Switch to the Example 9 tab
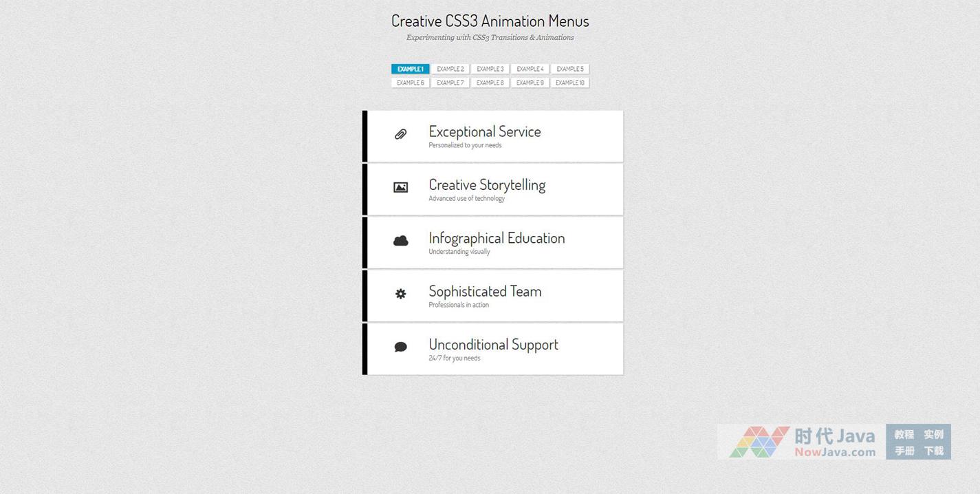This screenshot has width=980, height=494. (530, 83)
